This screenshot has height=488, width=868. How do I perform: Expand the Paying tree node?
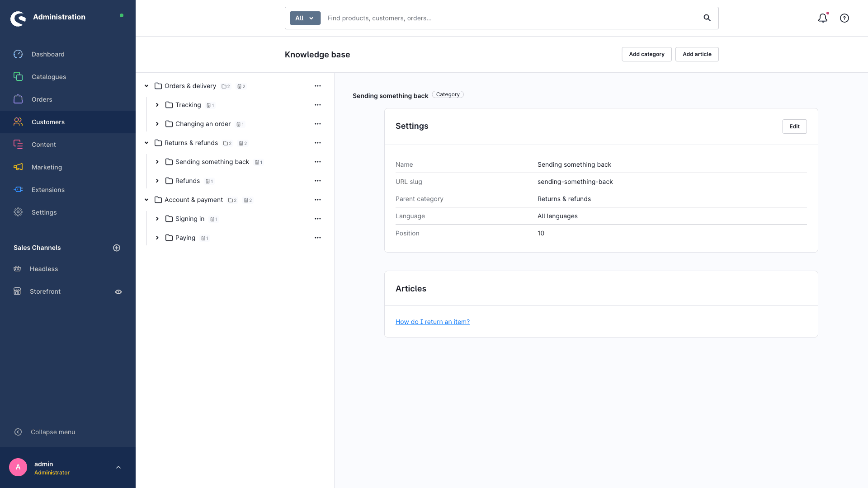click(x=157, y=238)
